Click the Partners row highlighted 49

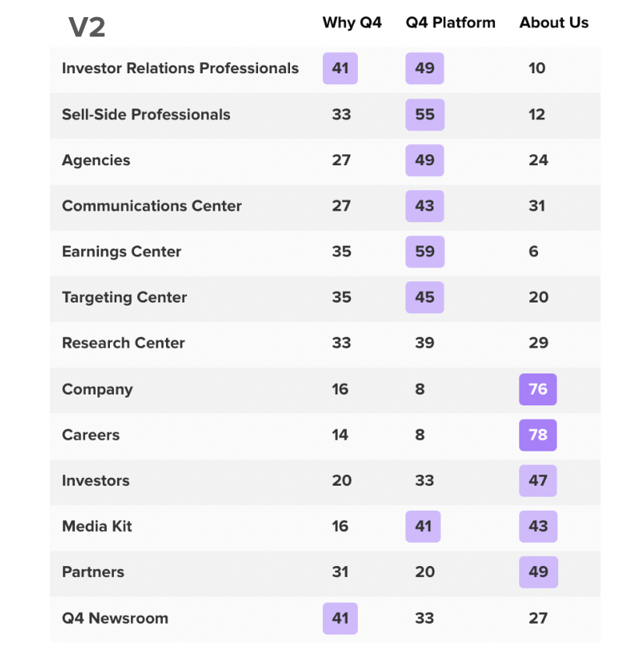[538, 572]
